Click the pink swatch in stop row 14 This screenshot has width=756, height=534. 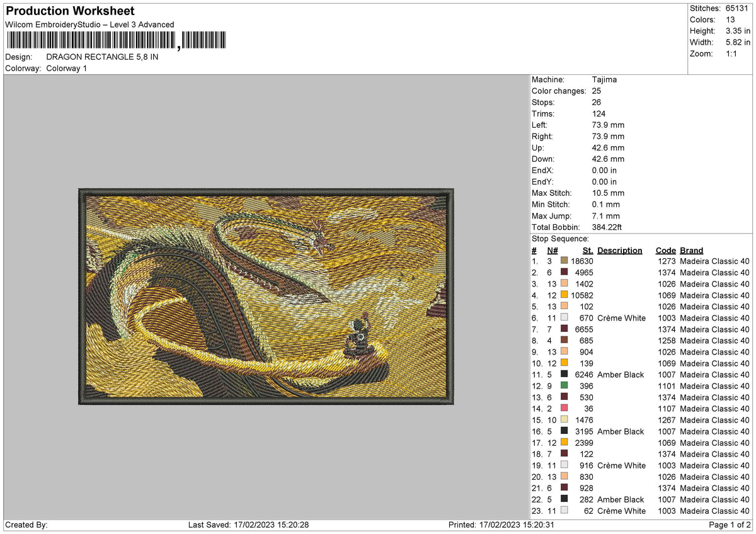click(564, 408)
